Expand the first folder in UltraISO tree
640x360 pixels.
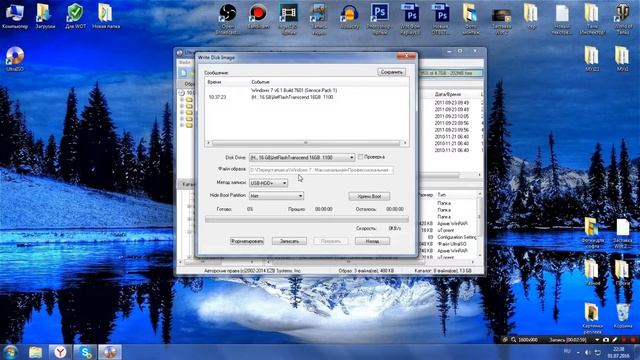point(182,99)
